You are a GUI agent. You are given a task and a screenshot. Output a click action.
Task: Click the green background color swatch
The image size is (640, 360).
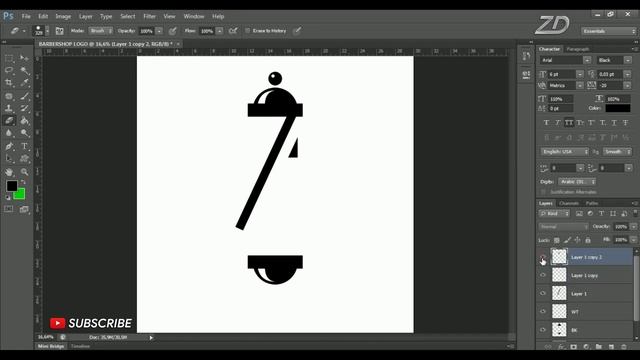[20, 195]
